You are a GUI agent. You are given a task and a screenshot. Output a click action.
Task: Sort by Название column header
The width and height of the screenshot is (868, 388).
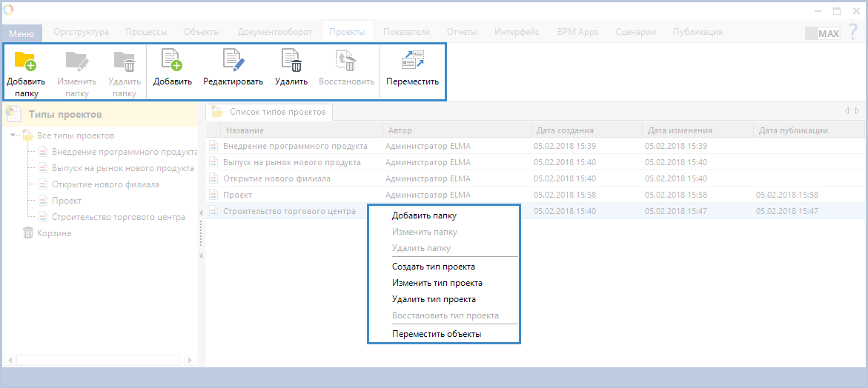[x=301, y=130]
